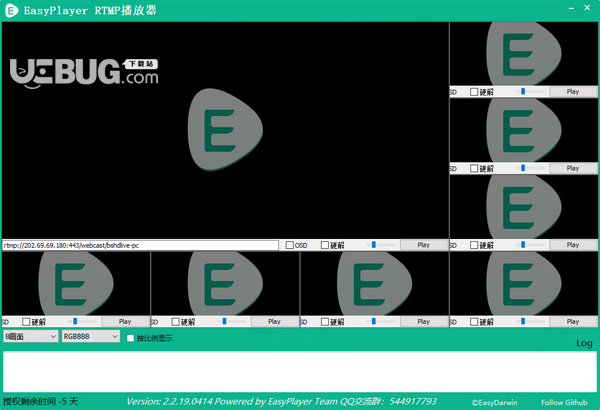The width and height of the screenshot is (600, 410).
Task: Click Play in the third right-column pane
Action: click(573, 245)
